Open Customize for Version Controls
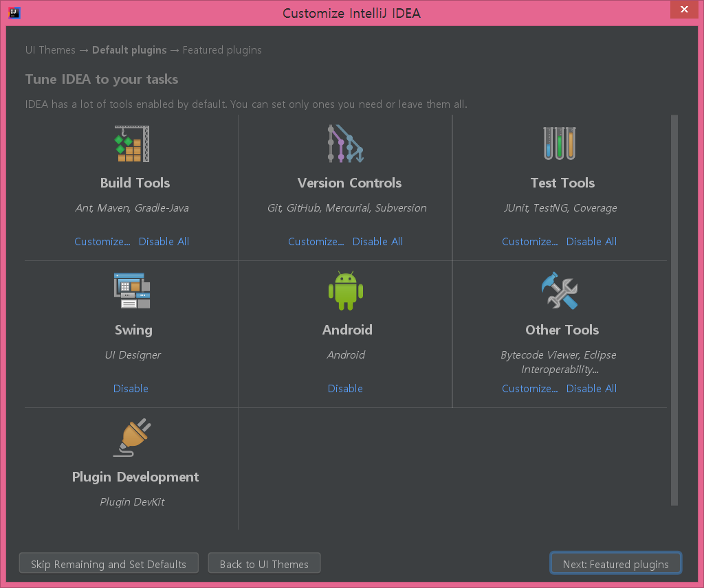The width and height of the screenshot is (704, 588). coord(316,242)
